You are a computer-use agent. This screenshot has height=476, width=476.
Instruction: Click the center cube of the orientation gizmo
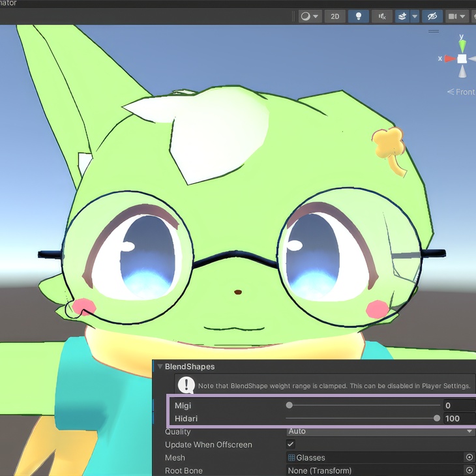462,59
